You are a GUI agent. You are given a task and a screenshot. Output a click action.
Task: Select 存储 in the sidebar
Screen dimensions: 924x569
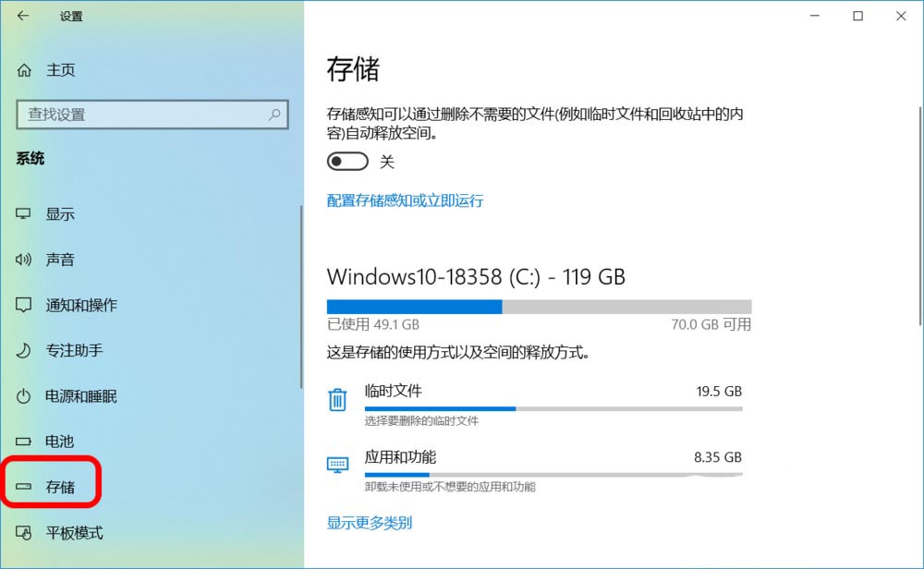coord(59,487)
